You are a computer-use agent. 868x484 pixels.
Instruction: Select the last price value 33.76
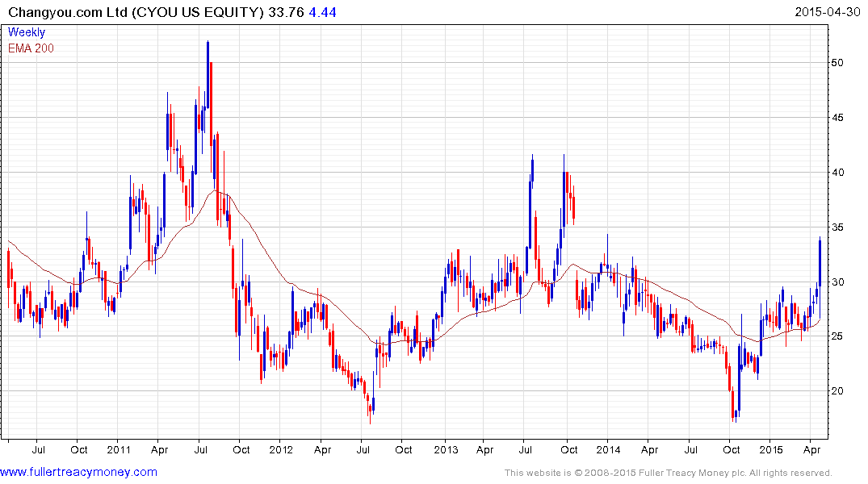point(286,12)
